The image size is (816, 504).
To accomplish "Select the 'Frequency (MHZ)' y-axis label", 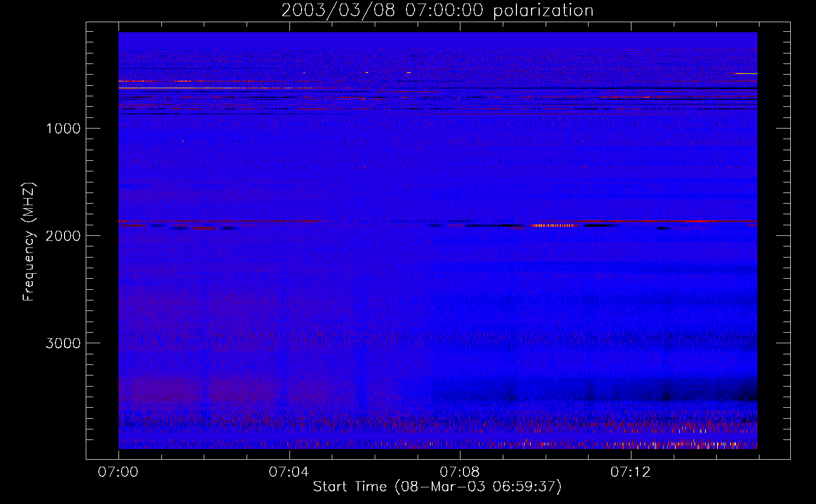I will click(29, 242).
